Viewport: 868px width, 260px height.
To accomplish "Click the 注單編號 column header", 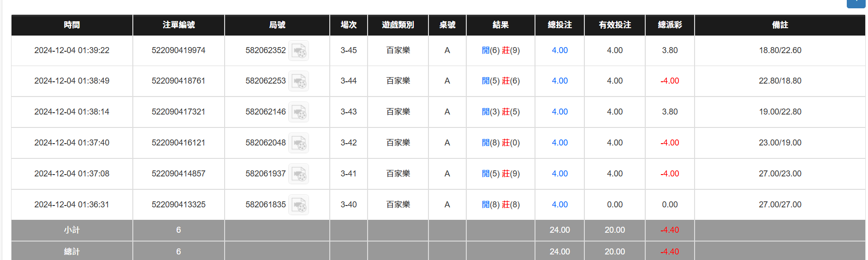I will (178, 25).
